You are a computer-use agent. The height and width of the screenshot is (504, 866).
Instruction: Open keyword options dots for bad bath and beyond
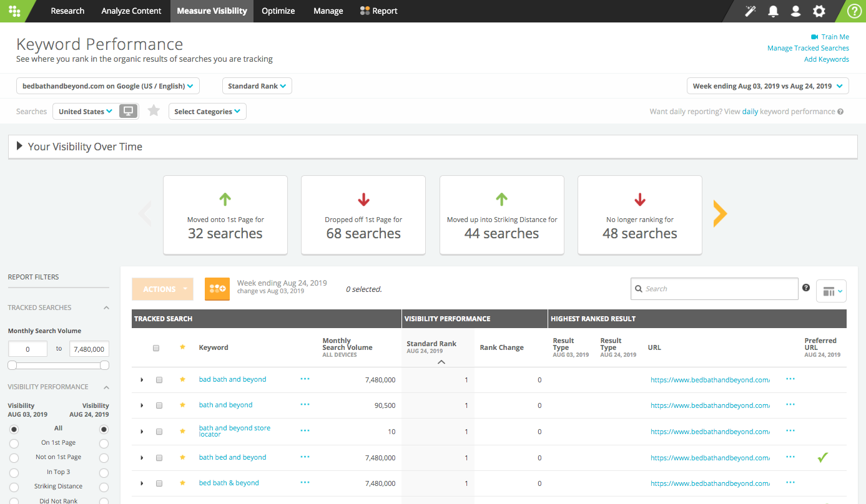tap(305, 379)
